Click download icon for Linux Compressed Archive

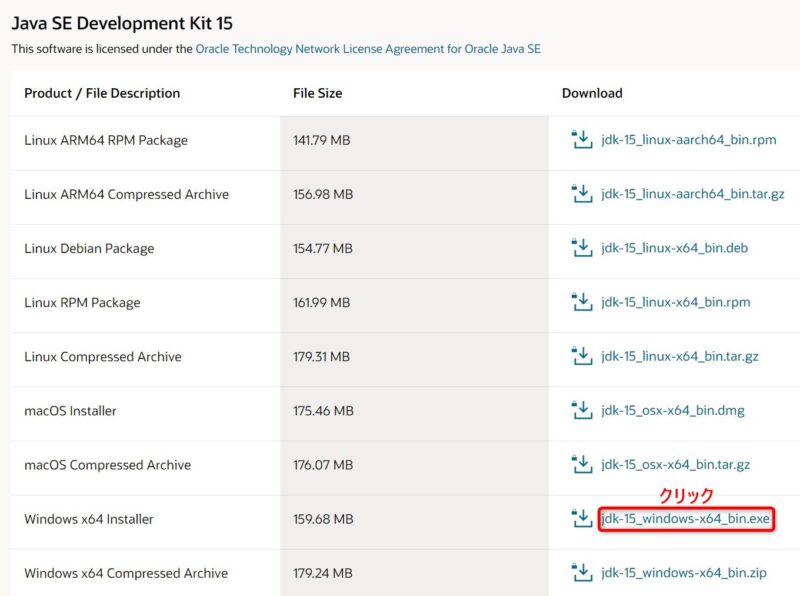(581, 356)
